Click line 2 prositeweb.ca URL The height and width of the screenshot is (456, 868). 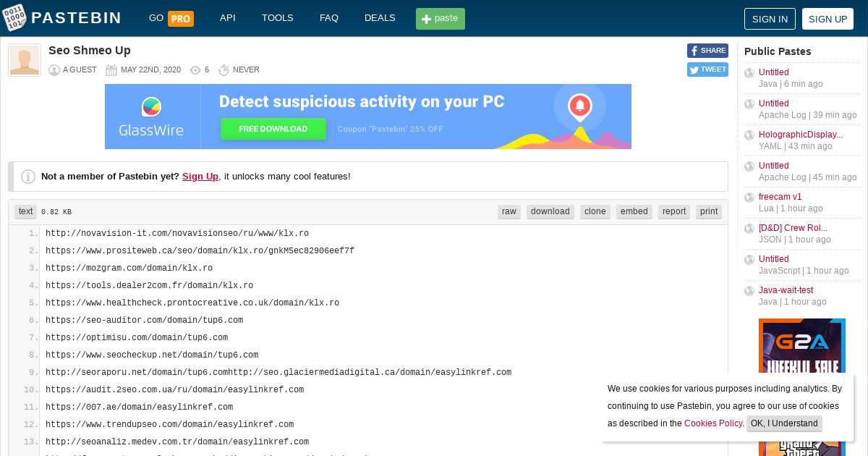tap(200, 251)
